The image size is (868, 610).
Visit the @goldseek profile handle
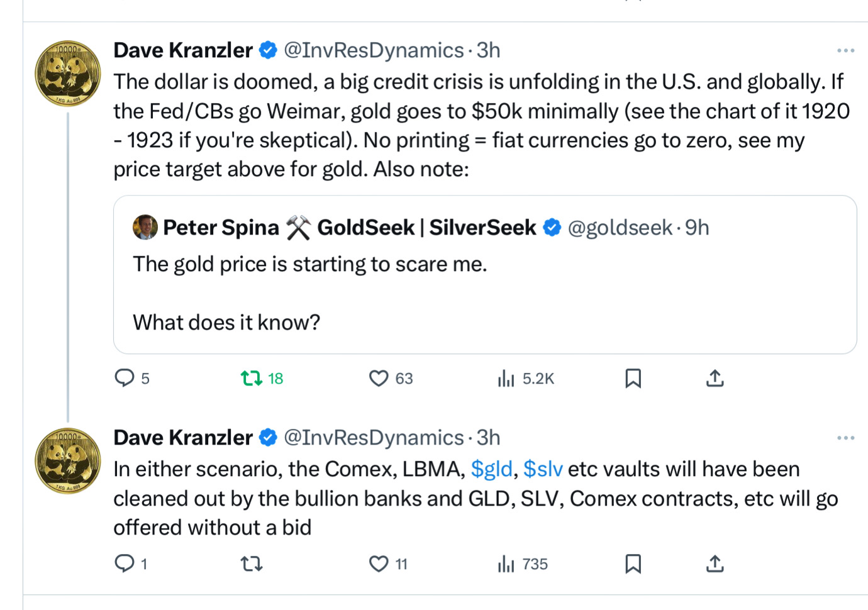(620, 228)
